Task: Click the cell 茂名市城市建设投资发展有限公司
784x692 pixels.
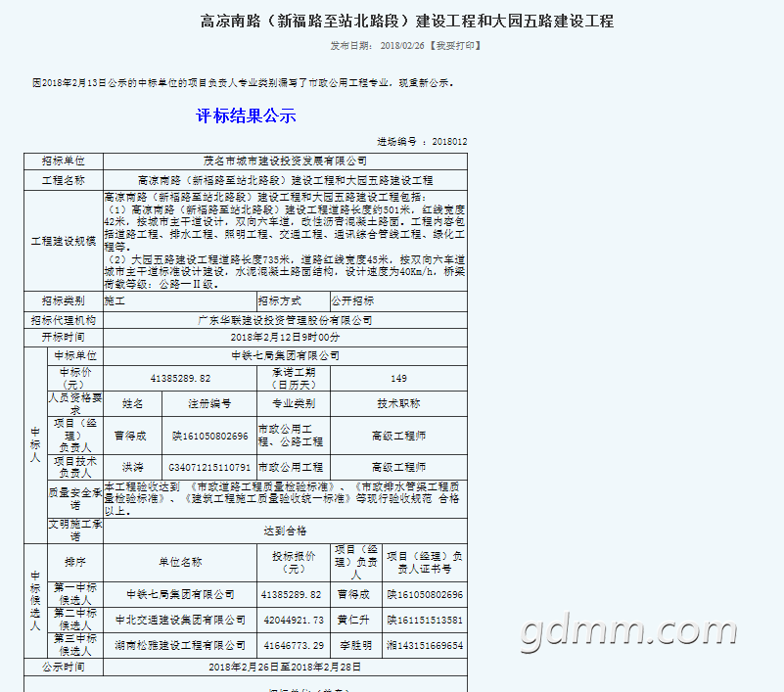Action: click(285, 161)
